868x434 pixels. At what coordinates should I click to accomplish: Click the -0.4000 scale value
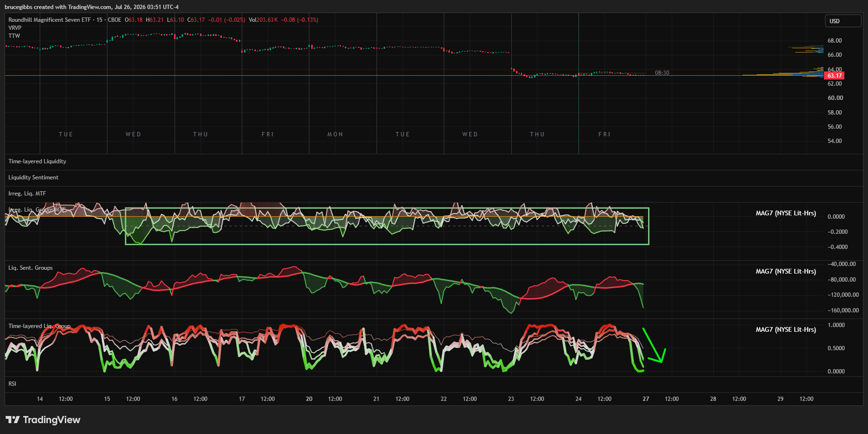coord(838,247)
